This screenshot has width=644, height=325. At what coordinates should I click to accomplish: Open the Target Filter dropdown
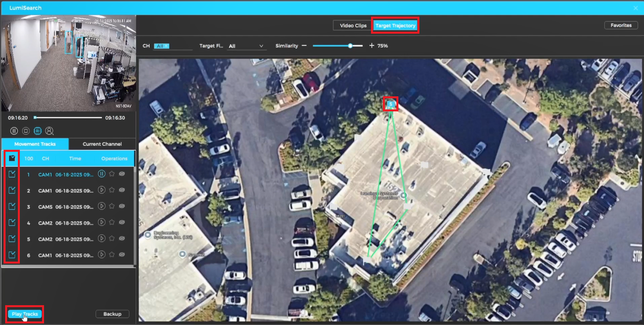pos(246,46)
